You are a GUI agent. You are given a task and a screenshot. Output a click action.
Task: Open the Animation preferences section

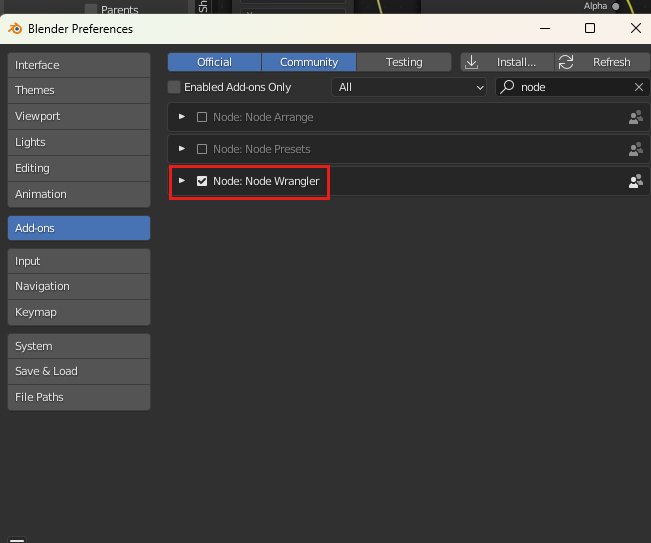coord(79,194)
